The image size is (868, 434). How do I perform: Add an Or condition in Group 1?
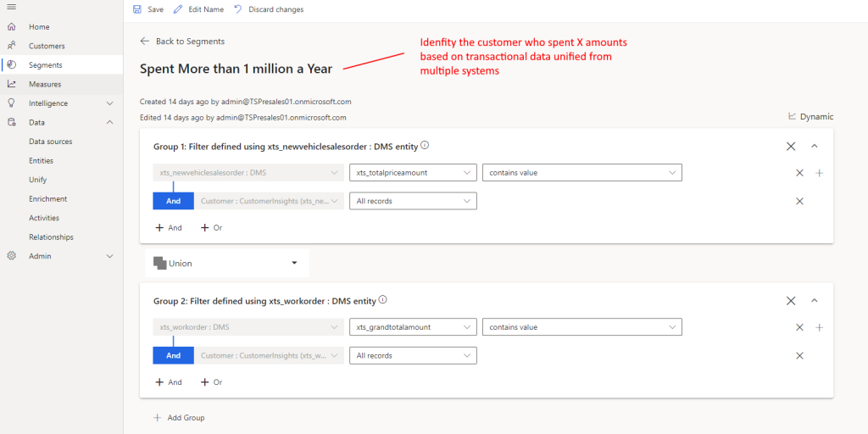coord(211,228)
